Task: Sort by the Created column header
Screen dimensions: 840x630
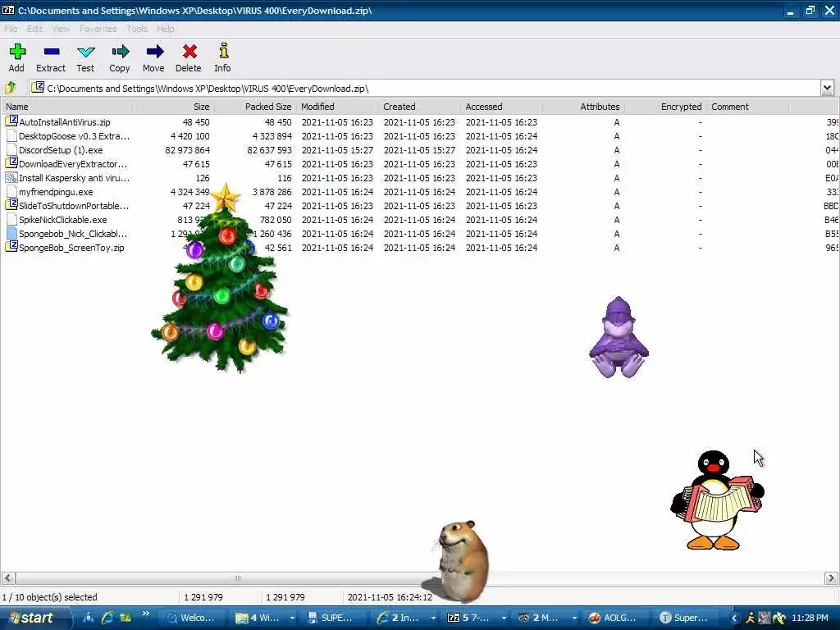Action: pyautogui.click(x=419, y=107)
